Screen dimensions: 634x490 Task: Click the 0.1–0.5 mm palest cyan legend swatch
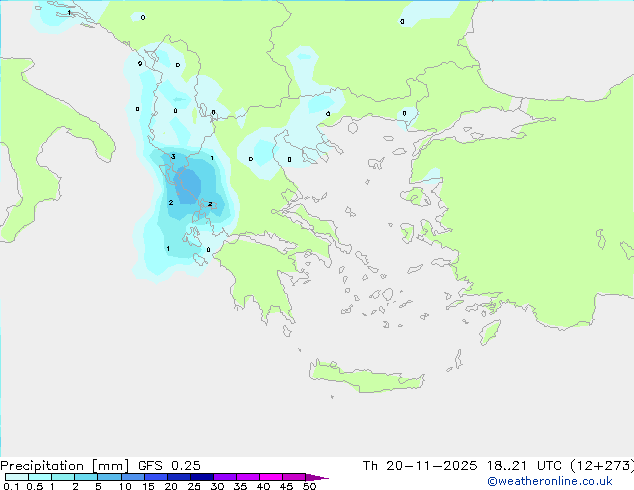(x=17, y=477)
